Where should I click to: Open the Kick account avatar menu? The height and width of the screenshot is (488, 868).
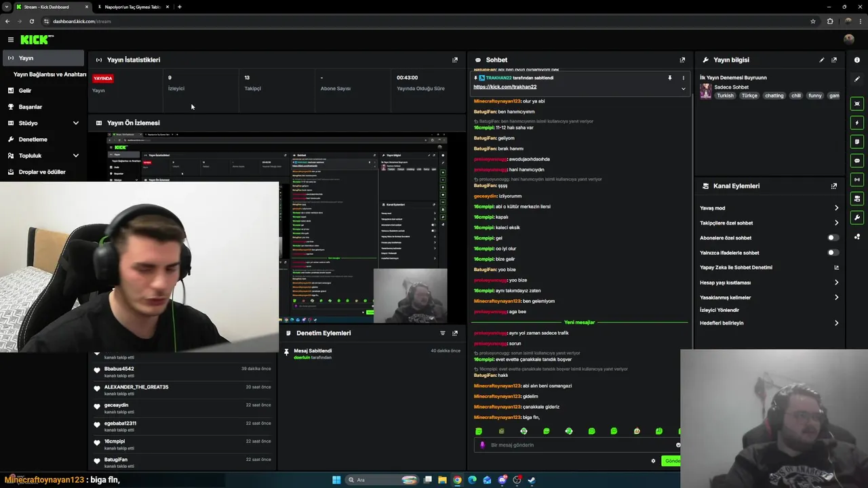[x=848, y=39]
